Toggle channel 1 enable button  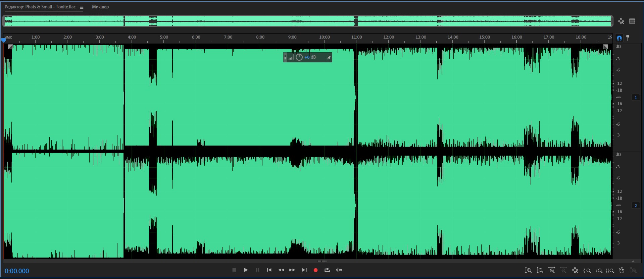[636, 98]
